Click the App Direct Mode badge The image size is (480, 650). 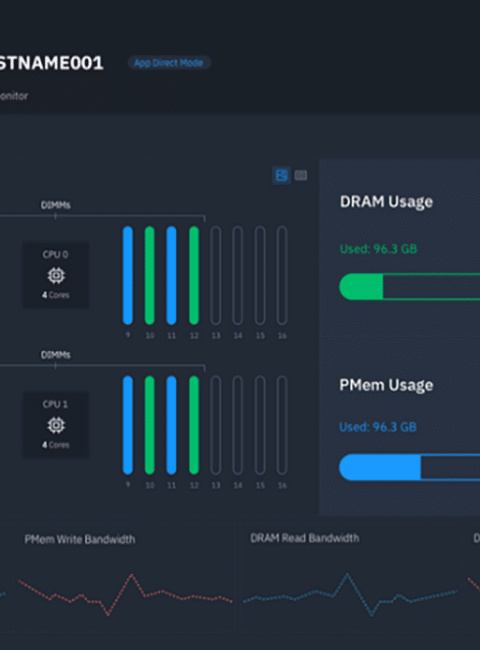click(x=169, y=63)
